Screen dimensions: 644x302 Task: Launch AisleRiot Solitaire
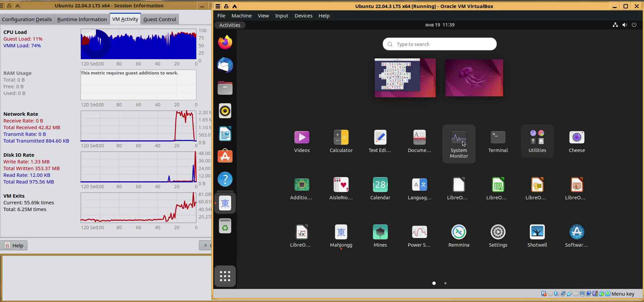click(x=341, y=189)
